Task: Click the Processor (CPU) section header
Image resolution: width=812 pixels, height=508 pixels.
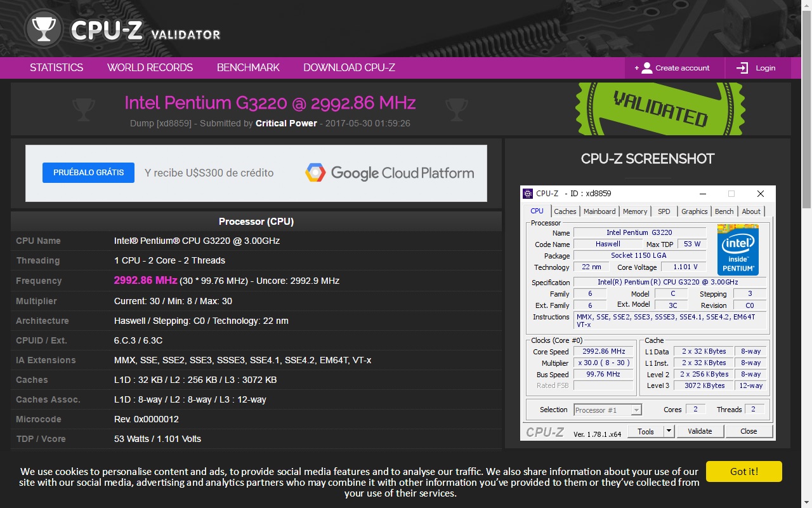Action: click(256, 222)
